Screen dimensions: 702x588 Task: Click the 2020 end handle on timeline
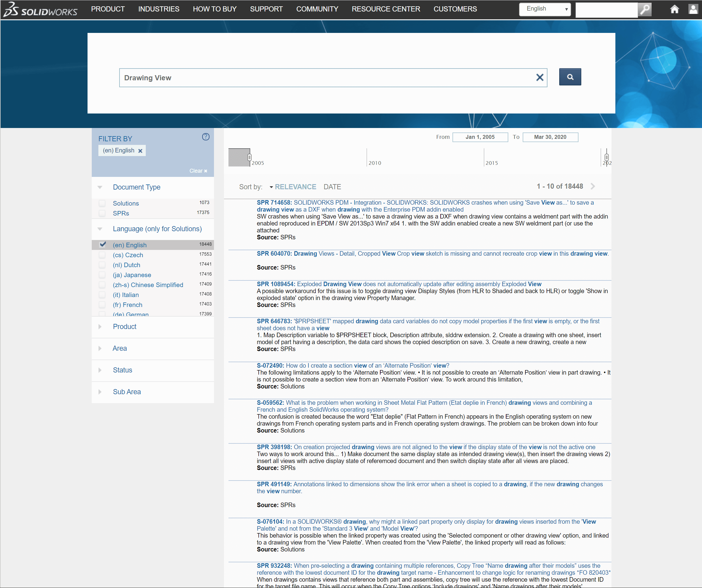click(607, 157)
